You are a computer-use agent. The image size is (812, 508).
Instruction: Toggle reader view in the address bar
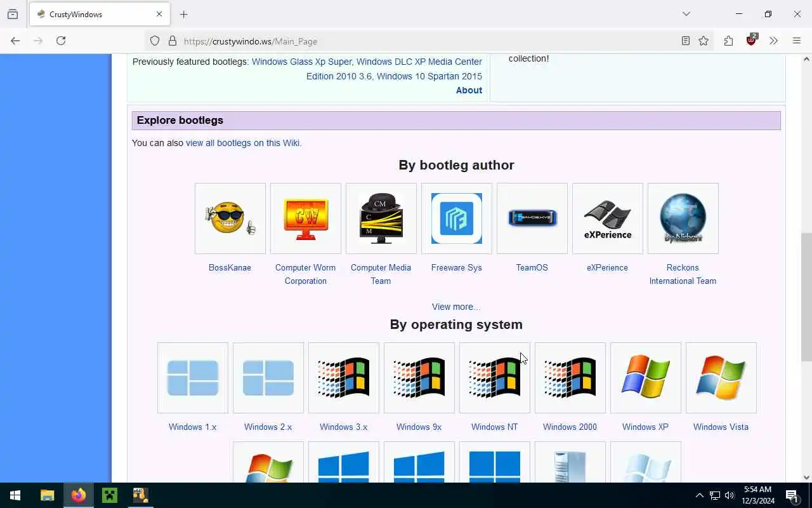click(686, 41)
